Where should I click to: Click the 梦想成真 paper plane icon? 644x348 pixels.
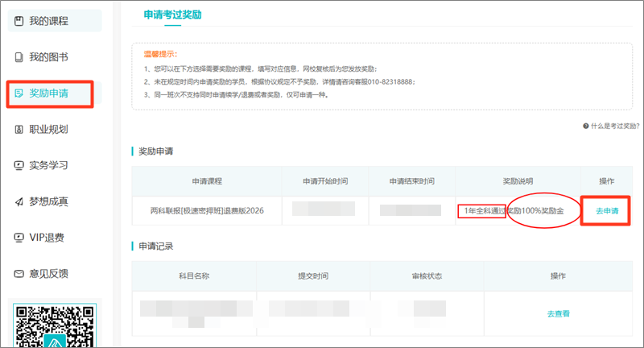(x=19, y=201)
